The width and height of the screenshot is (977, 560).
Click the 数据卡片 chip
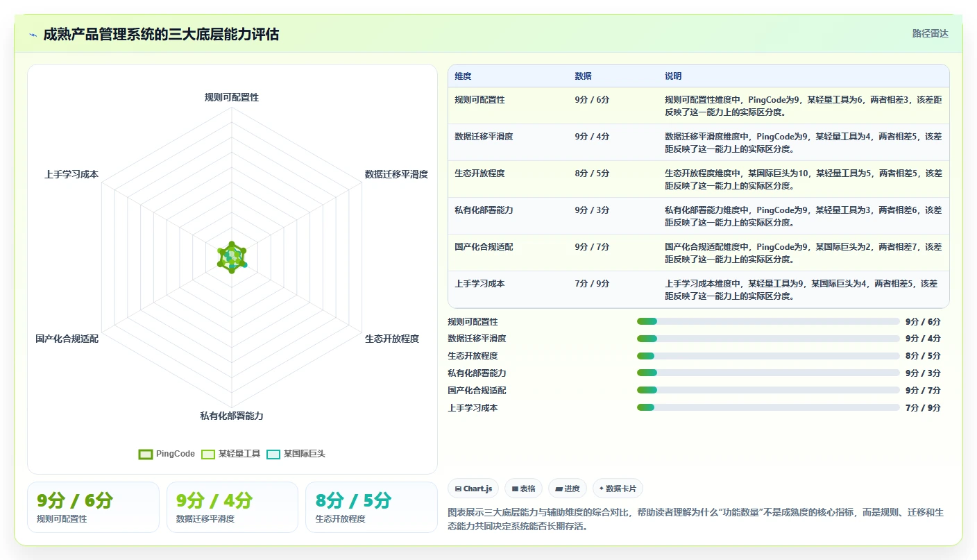click(x=618, y=489)
